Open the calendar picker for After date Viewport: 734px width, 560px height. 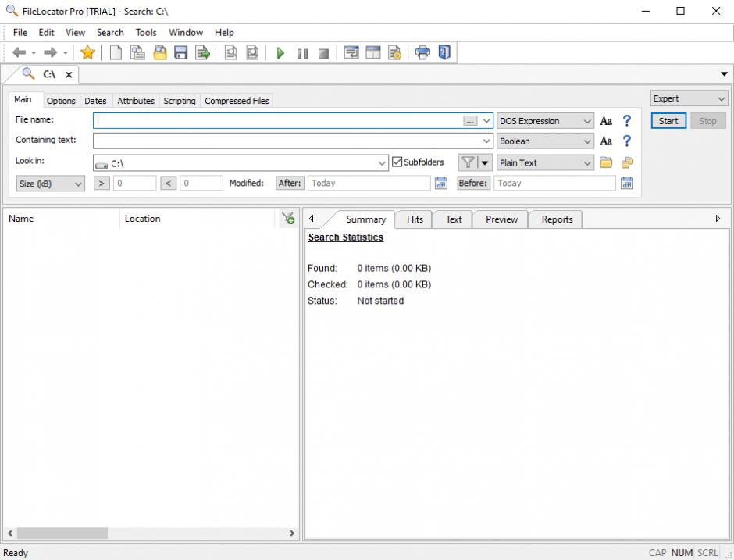[441, 183]
